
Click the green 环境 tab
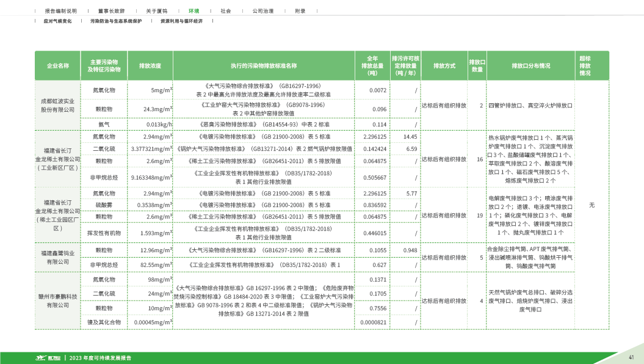(x=194, y=11)
